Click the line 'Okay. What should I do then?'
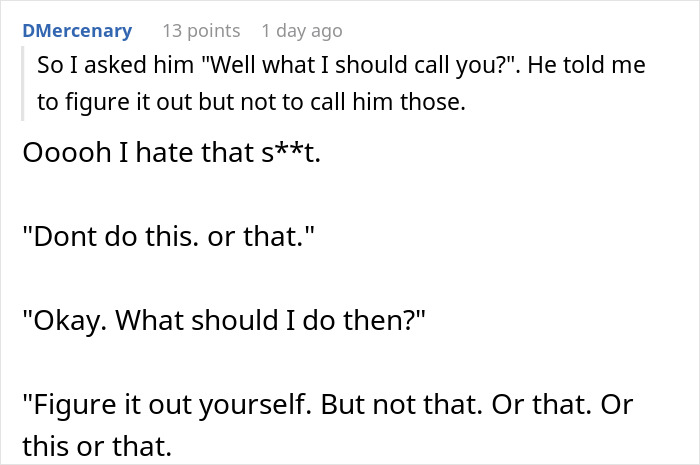Screen dimensions: 700x465 224,320
